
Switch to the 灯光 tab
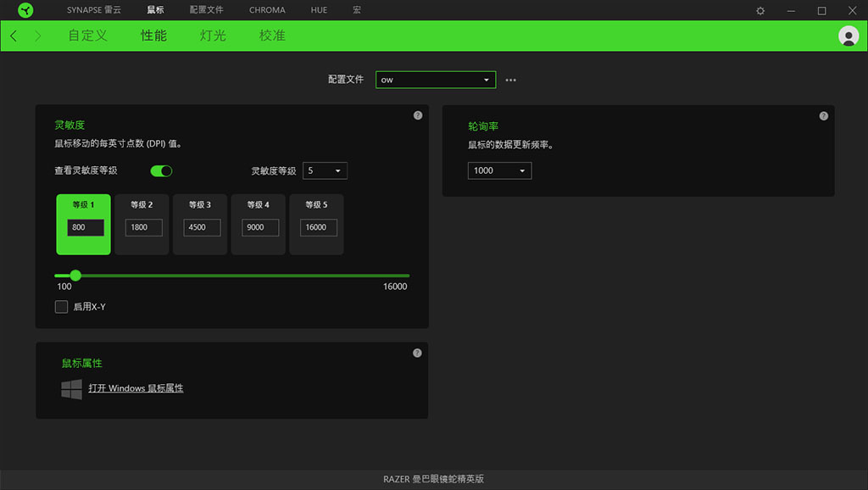(213, 36)
